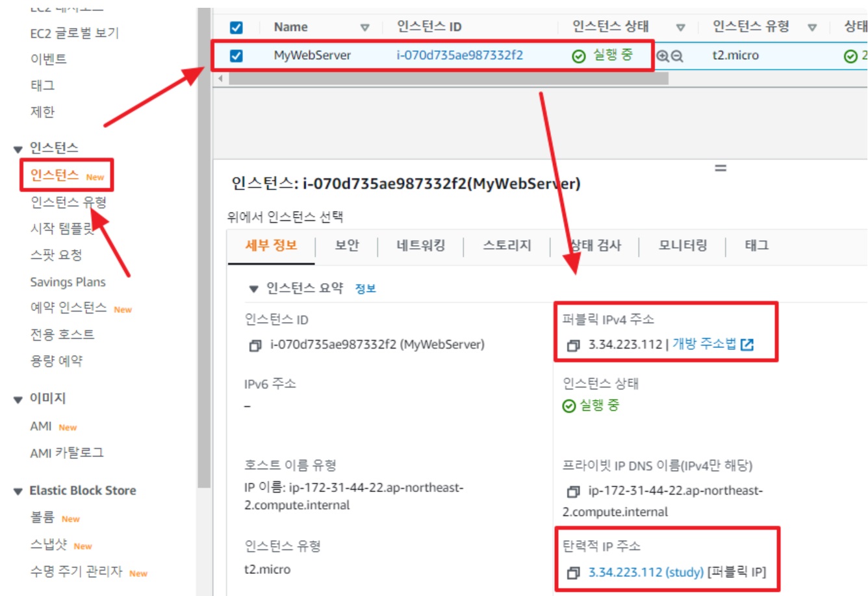The width and height of the screenshot is (868, 596).
Task: Open the 세부 정보 tab
Action: (x=271, y=245)
